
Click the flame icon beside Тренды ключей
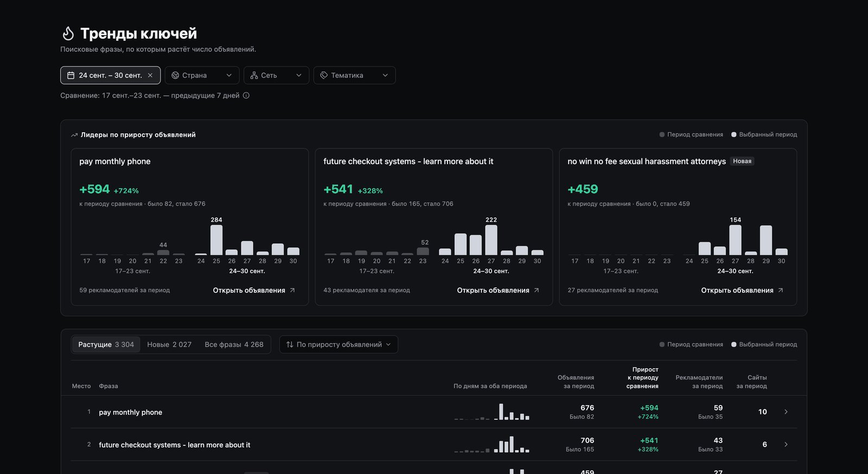coord(68,34)
